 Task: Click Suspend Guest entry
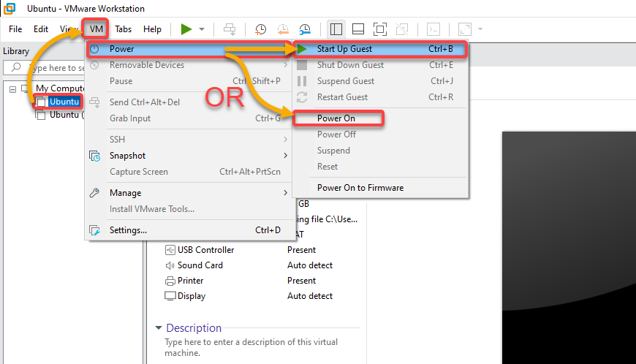click(x=380, y=81)
